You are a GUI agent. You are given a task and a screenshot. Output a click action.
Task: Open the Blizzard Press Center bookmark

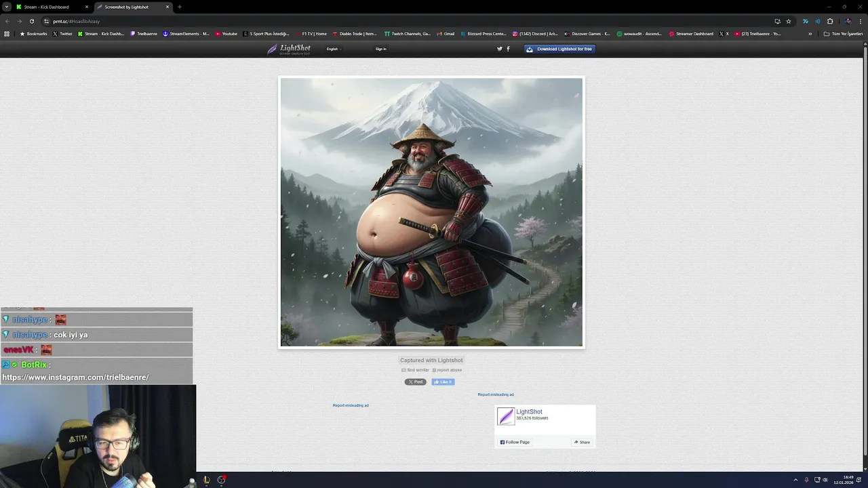(484, 33)
